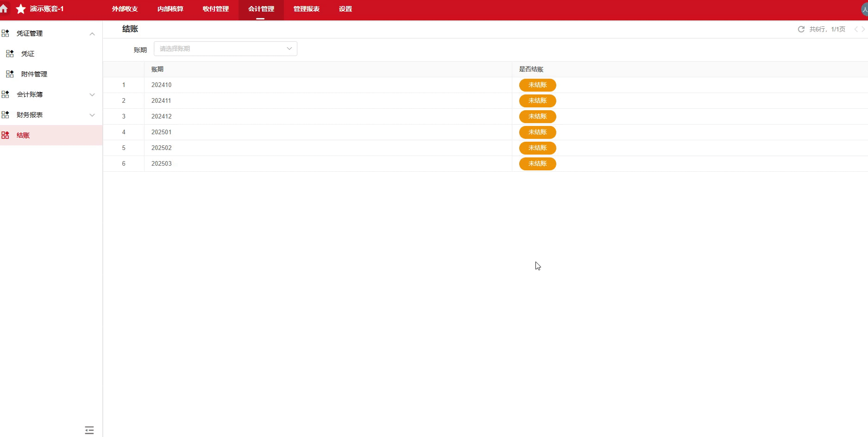Click the refresh icon near page count

pos(801,29)
